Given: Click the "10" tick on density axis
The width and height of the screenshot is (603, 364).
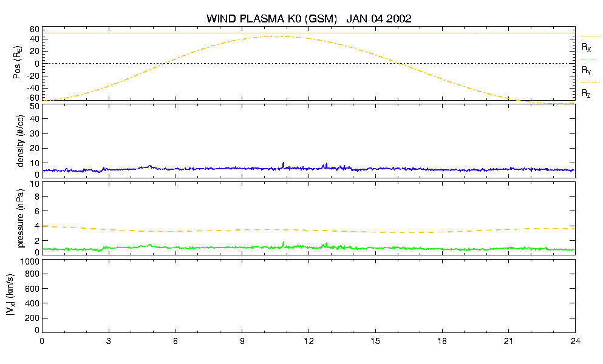Looking at the screenshot, I should click(35, 163).
